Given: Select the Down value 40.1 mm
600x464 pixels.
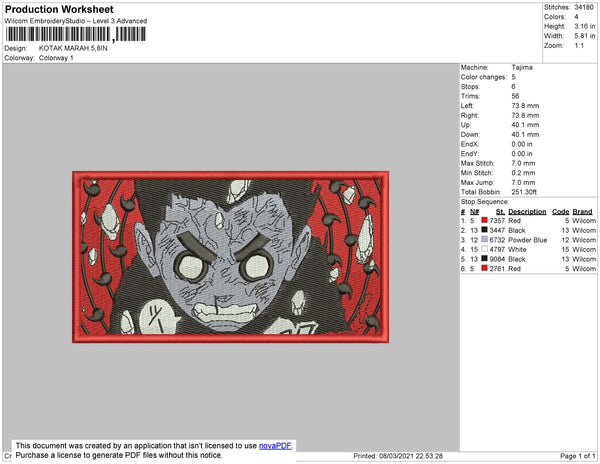Looking at the screenshot, I should coord(525,134).
